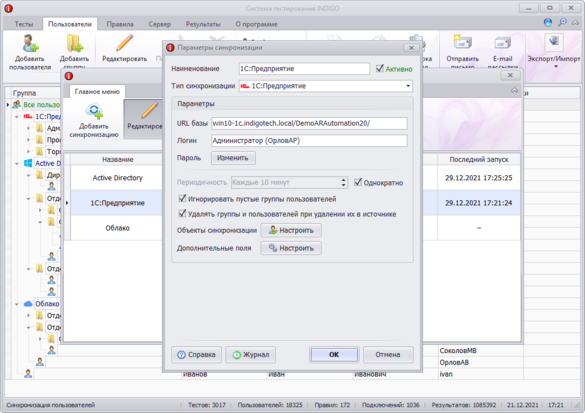Click the search magnifier icon at top right
This screenshot has height=413, width=585.
point(562,22)
